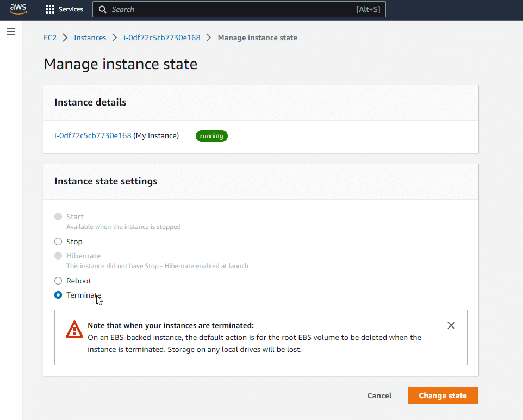This screenshot has height=420, width=523.
Task: Go to EC2 in breadcrumb
Action: click(x=50, y=38)
